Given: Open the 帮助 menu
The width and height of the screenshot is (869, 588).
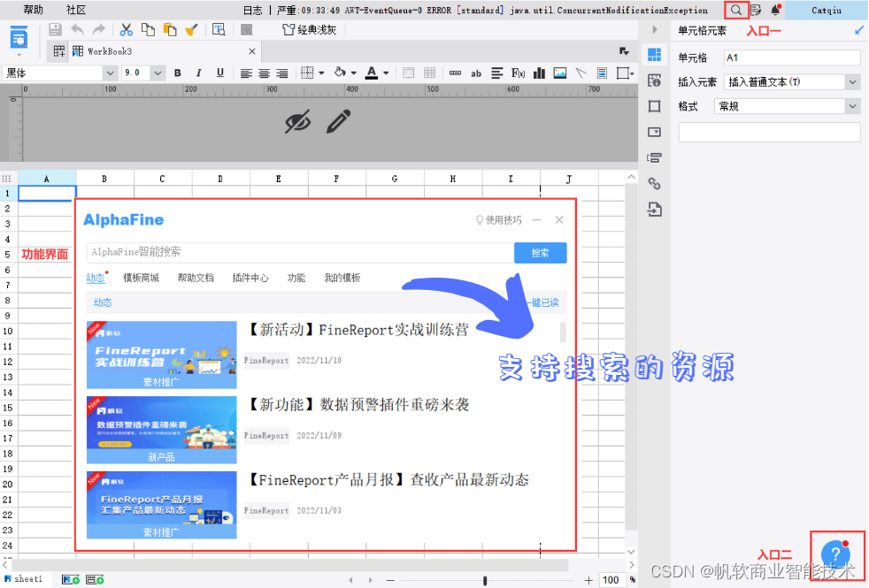Looking at the screenshot, I should (x=34, y=10).
